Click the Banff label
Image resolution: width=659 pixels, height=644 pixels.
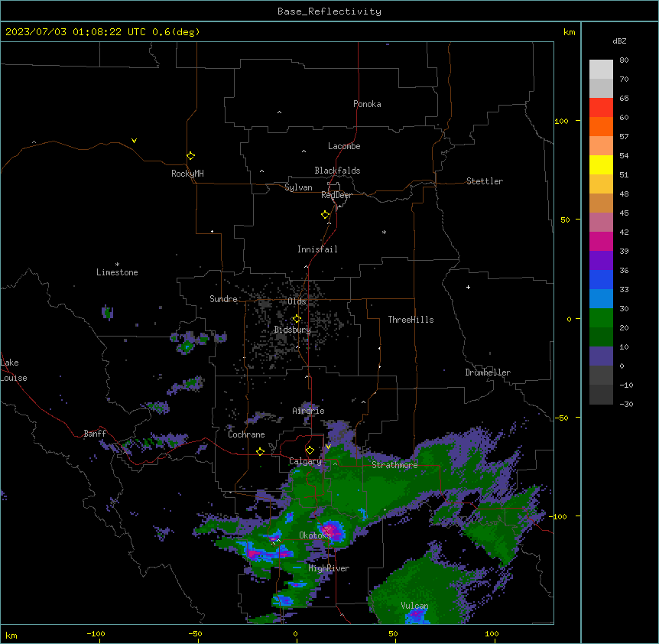(95, 434)
